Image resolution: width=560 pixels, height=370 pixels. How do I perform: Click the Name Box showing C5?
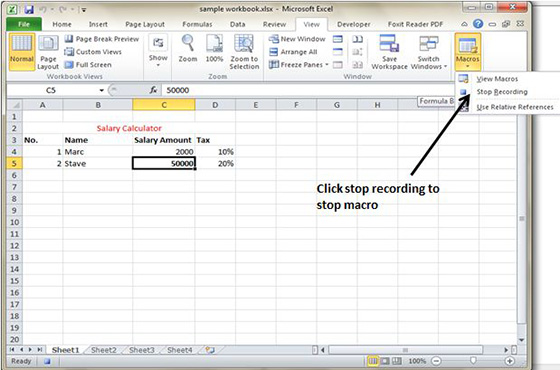[51, 90]
